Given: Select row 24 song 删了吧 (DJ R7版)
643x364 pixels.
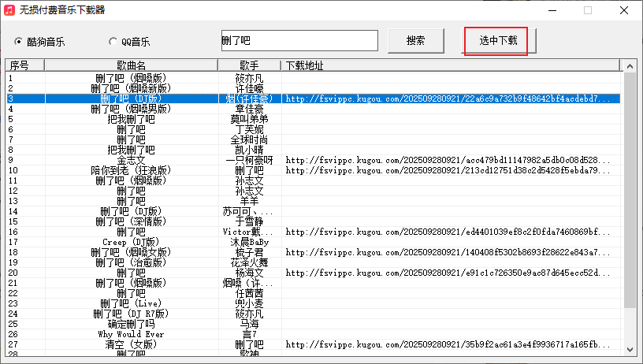Looking at the screenshot, I should (132, 314).
